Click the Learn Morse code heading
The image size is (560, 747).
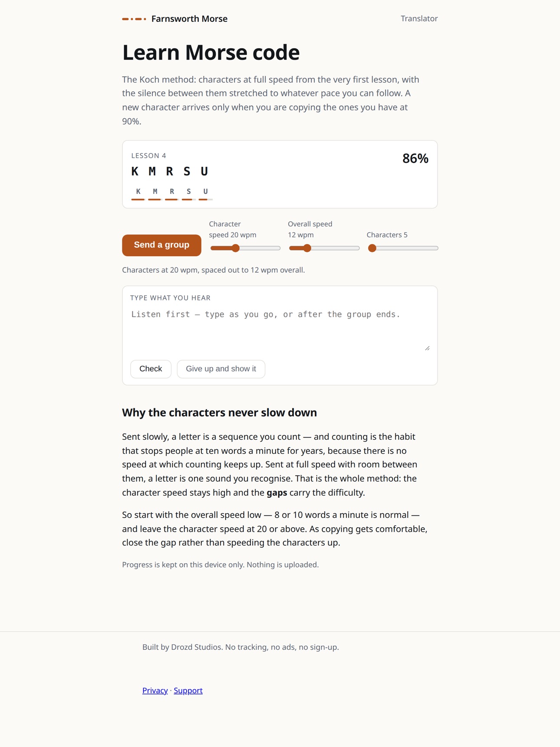tap(211, 52)
